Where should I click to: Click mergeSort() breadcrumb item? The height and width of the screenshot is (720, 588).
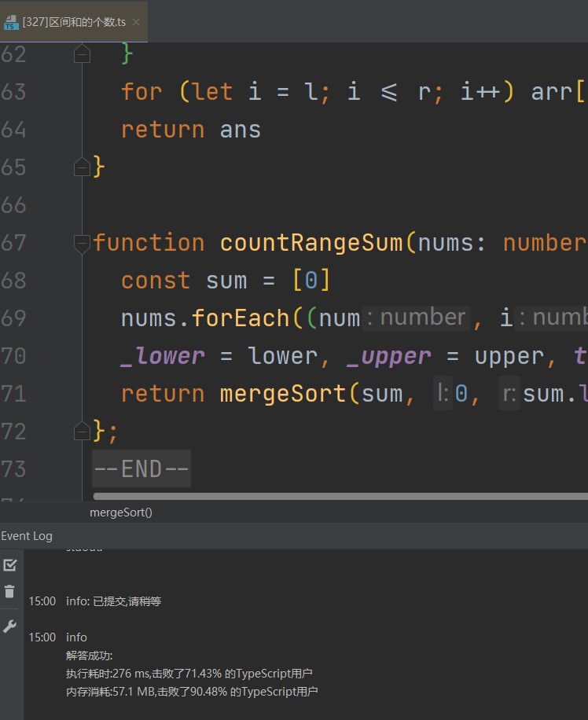[121, 512]
